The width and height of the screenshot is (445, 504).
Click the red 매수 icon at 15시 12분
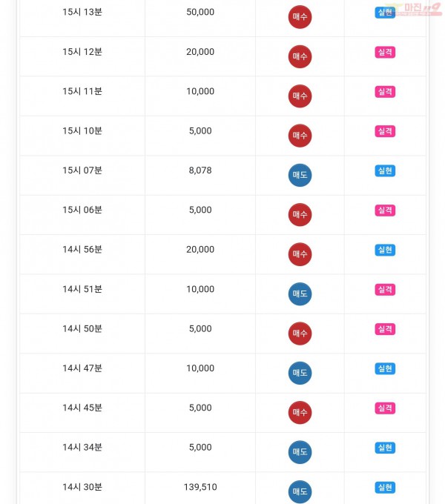pyautogui.click(x=300, y=56)
